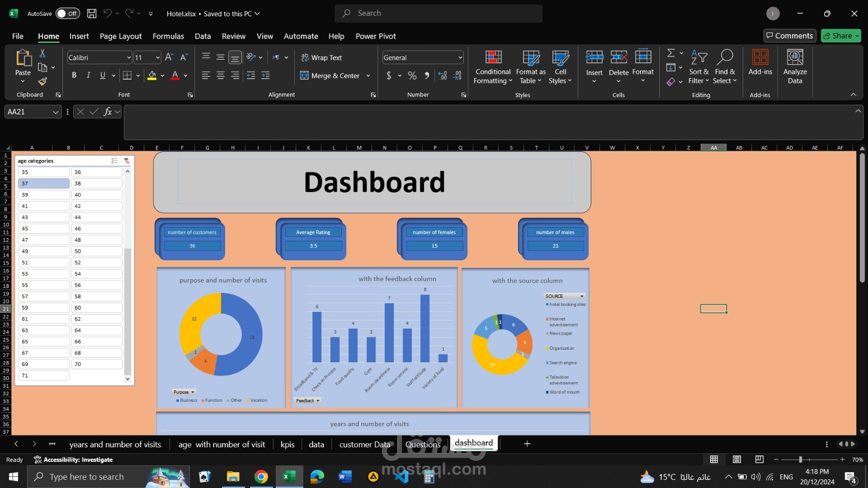Toggle Underline formatting
This screenshot has width=868, height=488.
pyautogui.click(x=103, y=75)
